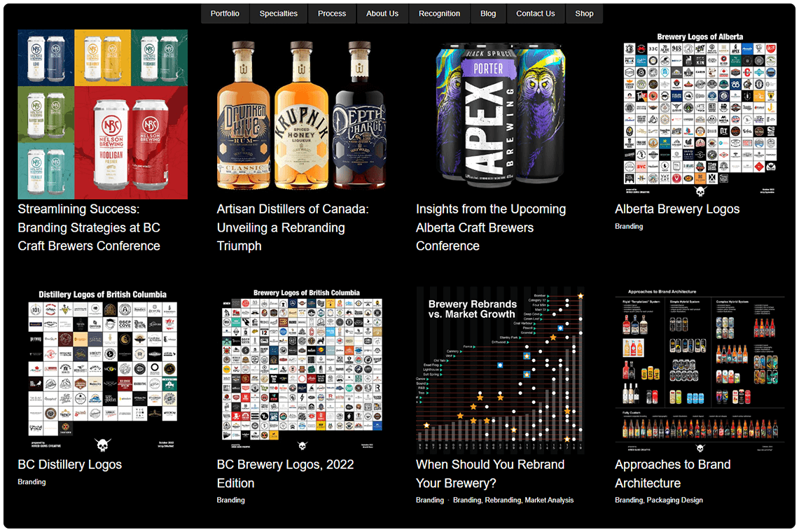Screen dimensions: 799x532
Task: Click Branding category under BC Brewery Logos, 2022
Action: [231, 500]
